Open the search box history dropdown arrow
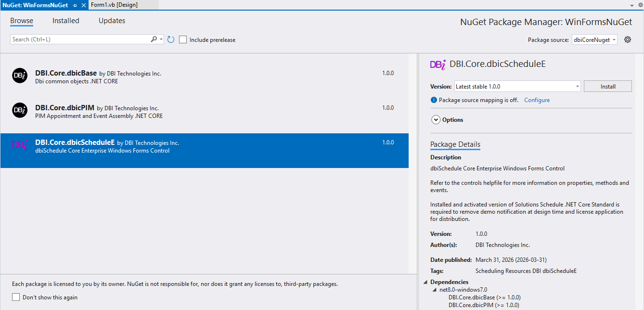 [x=161, y=39]
